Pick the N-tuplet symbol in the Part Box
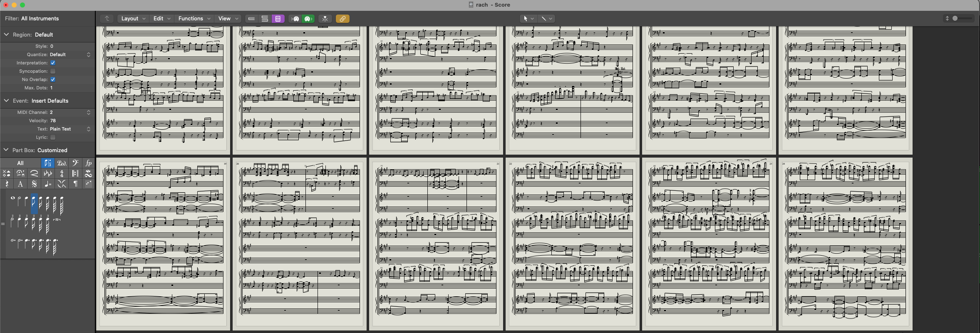980x333 pixels. click(x=57, y=220)
